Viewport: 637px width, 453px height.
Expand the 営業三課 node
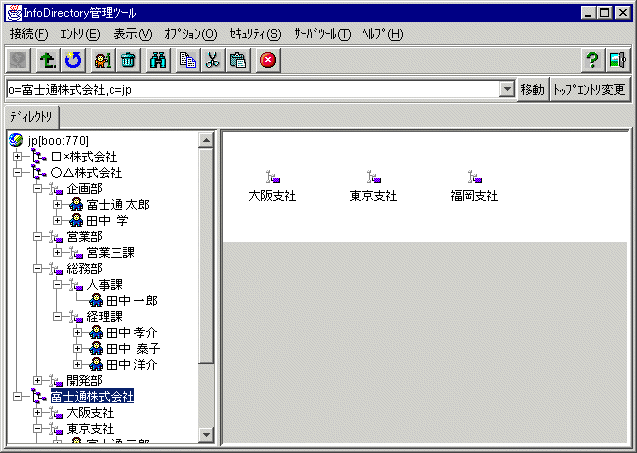pyautogui.click(x=57, y=252)
